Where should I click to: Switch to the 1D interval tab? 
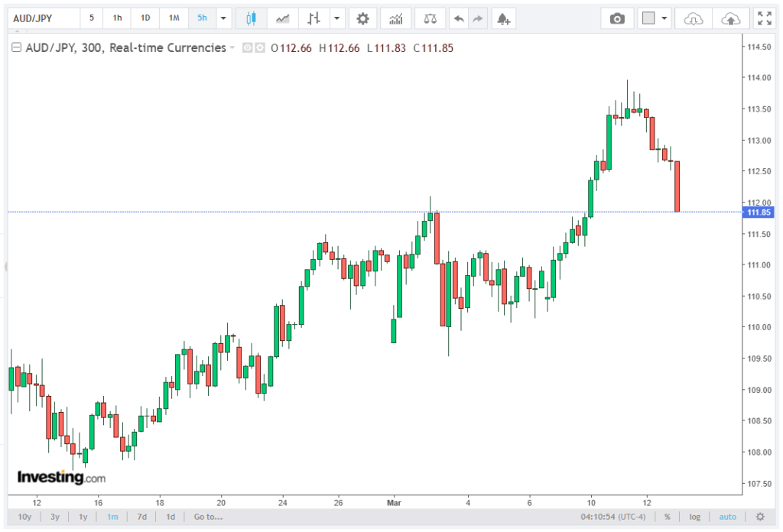coord(145,18)
